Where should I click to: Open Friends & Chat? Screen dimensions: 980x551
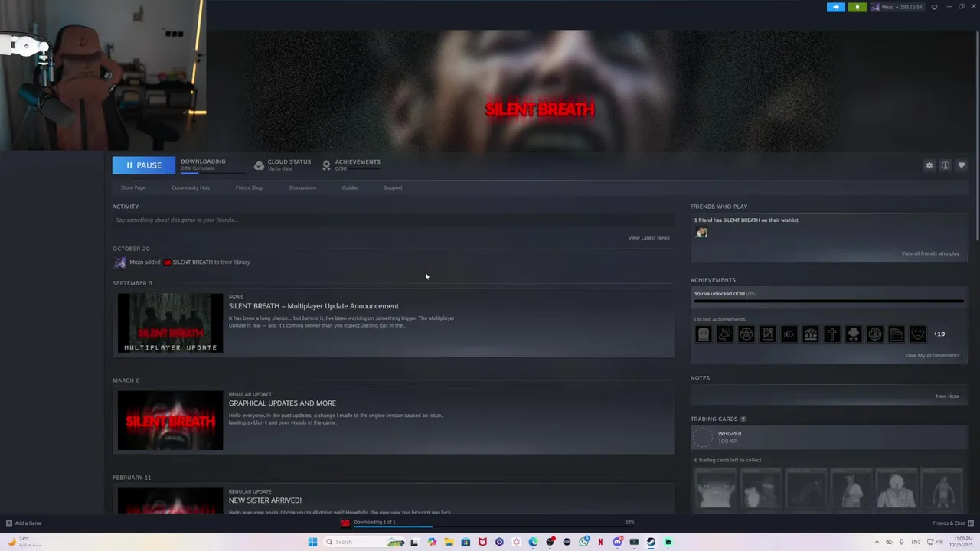click(953, 523)
